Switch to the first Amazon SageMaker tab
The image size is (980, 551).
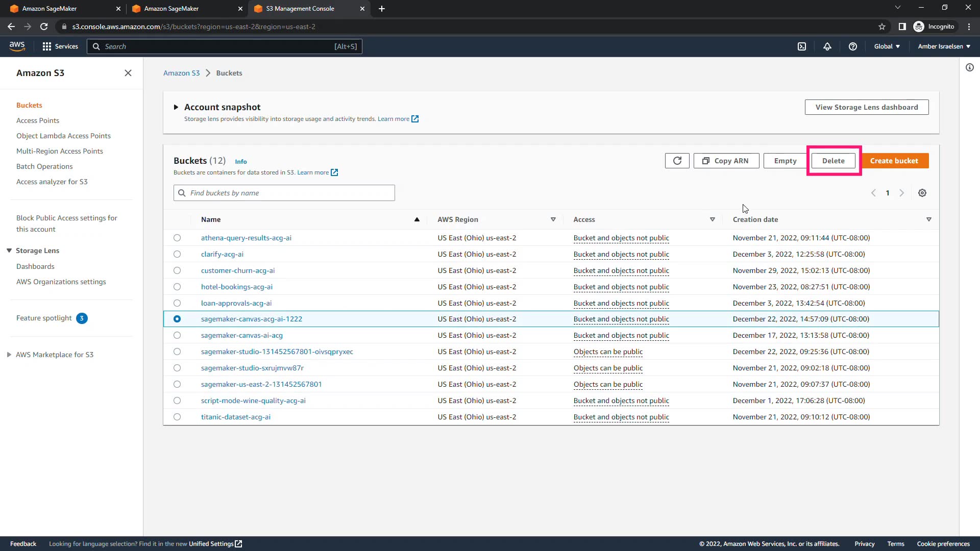point(50,9)
